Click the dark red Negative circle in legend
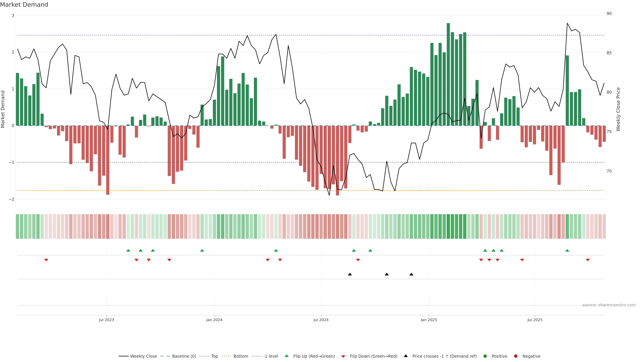 click(516, 356)
